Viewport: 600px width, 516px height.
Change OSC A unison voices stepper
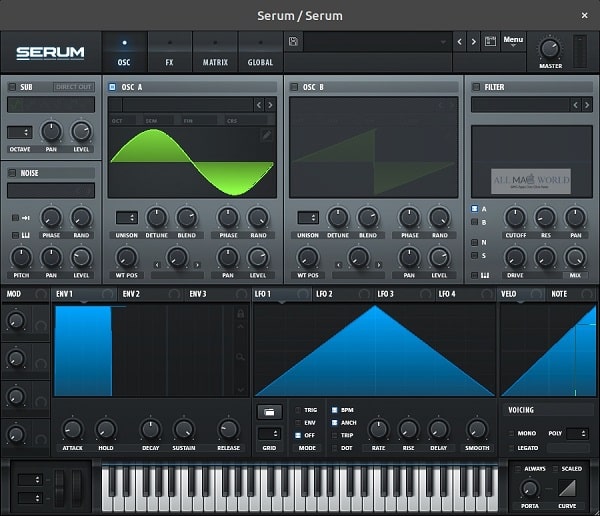127,218
